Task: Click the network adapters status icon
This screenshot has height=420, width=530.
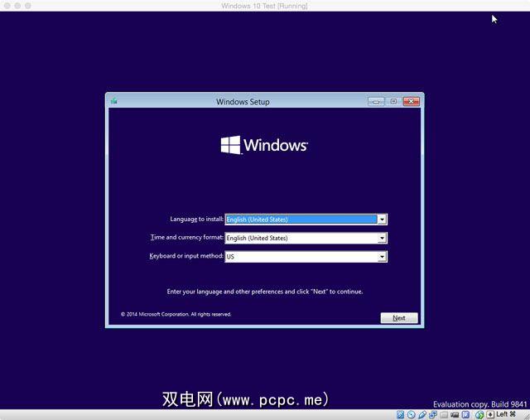Action: click(x=433, y=414)
